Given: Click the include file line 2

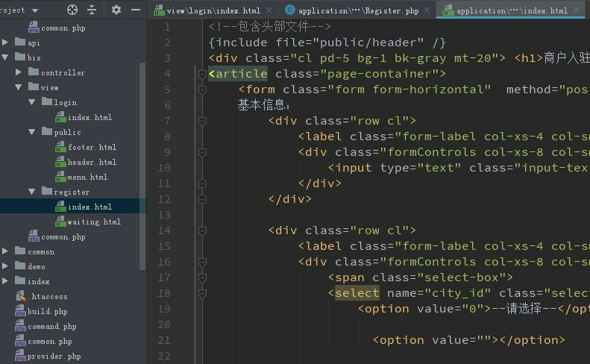Looking at the screenshot, I should pos(327,43).
